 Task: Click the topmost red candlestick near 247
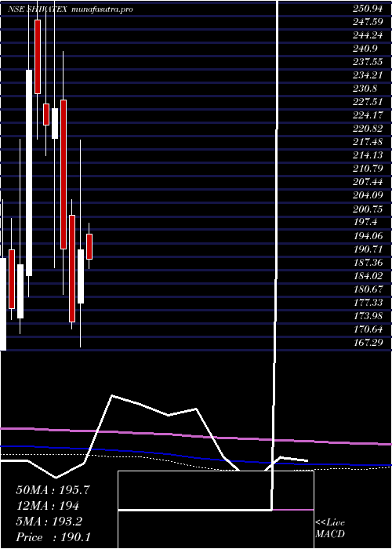[38, 56]
